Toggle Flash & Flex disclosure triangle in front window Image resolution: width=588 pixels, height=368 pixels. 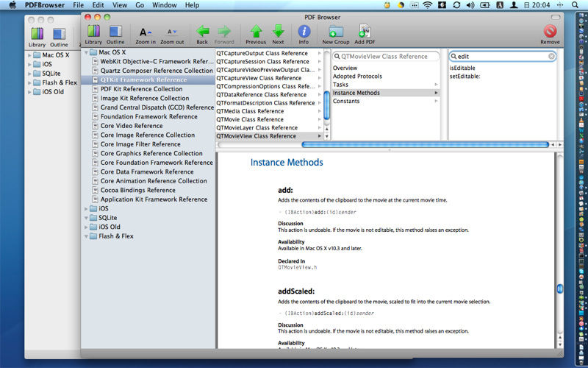86,236
